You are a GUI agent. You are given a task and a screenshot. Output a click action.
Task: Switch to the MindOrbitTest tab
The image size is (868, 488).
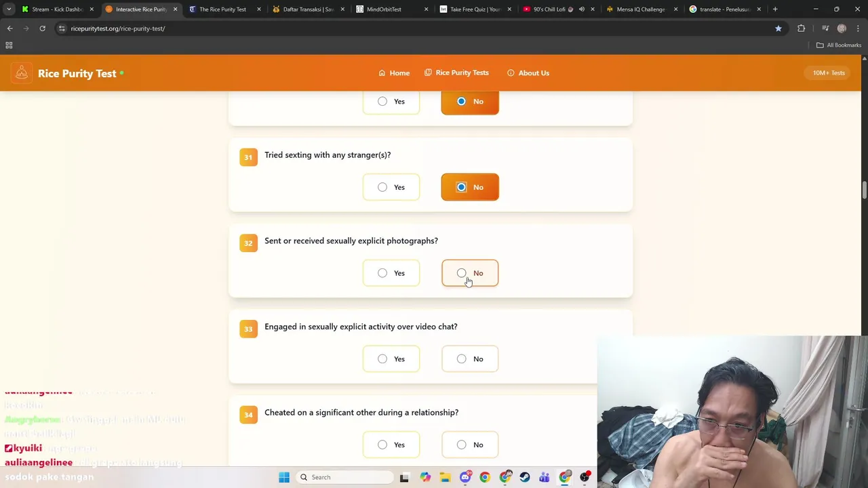point(391,9)
